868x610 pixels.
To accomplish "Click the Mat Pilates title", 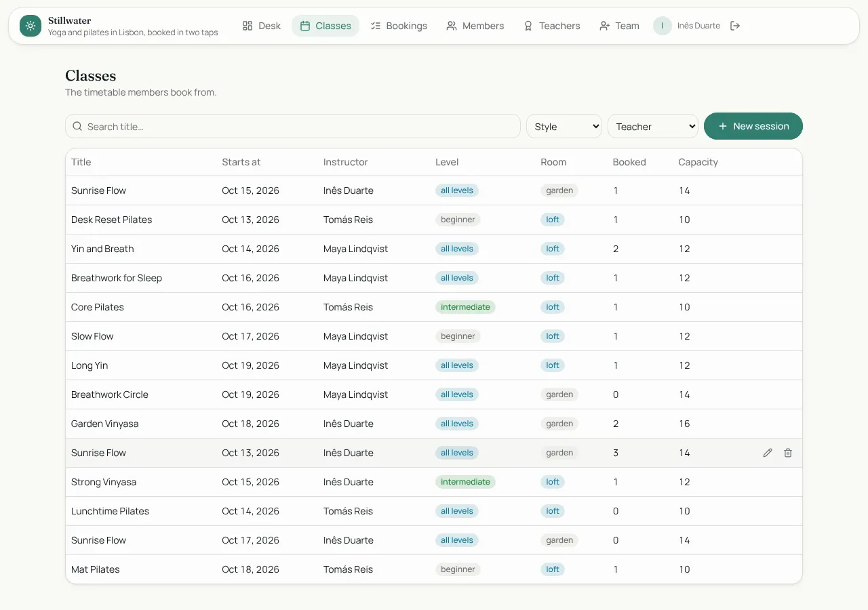I will [96, 569].
